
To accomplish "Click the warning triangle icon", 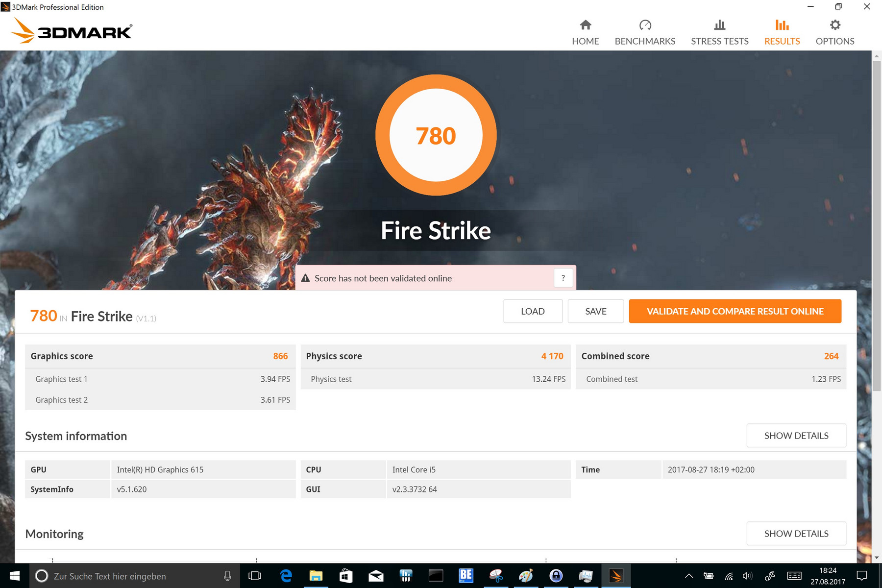I will click(305, 278).
